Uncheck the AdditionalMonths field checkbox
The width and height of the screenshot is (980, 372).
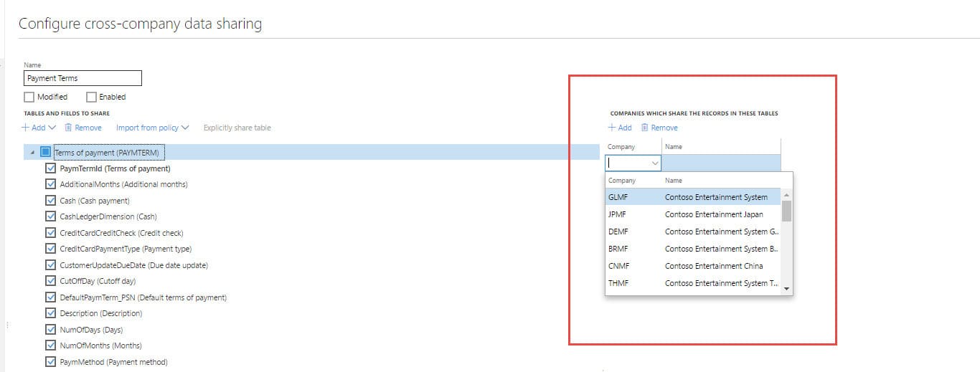(x=50, y=184)
